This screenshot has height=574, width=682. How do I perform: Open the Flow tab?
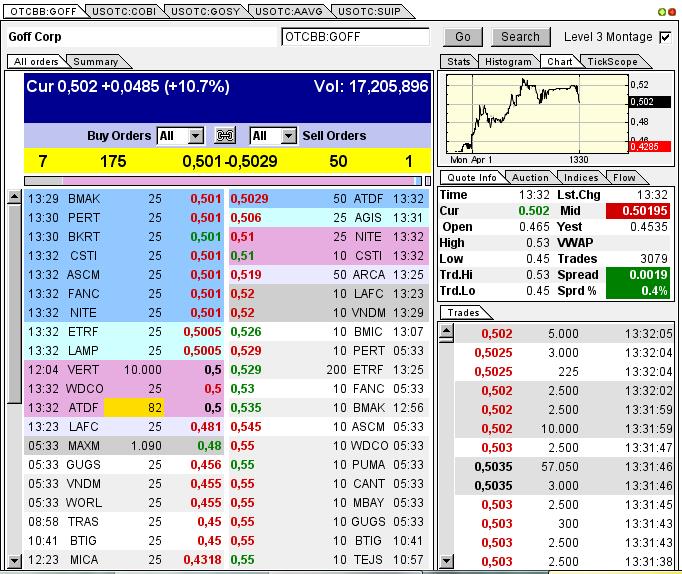(624, 177)
